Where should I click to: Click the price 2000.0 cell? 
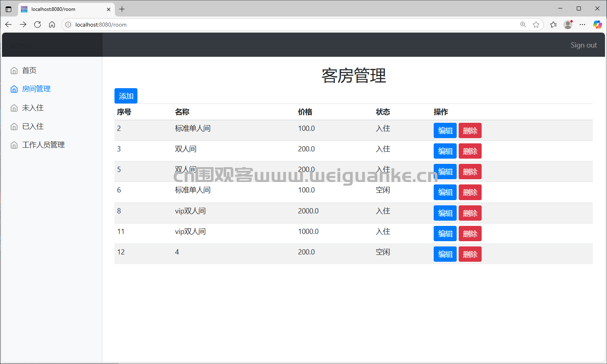pos(308,211)
